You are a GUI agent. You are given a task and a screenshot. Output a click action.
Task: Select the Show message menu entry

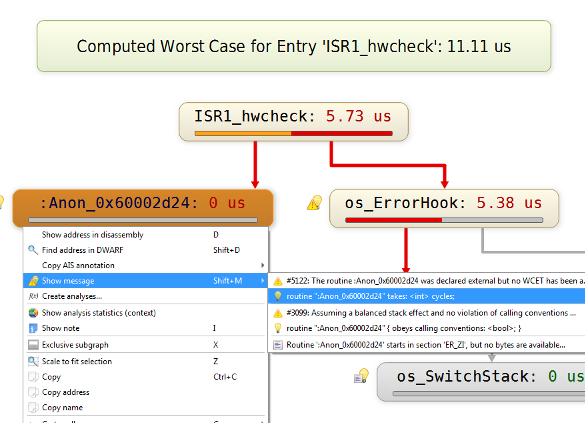(146, 281)
